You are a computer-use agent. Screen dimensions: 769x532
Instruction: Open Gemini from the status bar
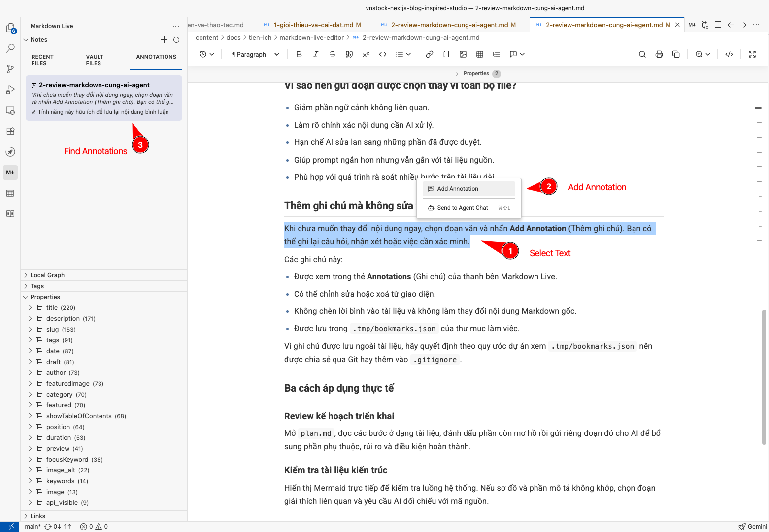[x=753, y=527]
